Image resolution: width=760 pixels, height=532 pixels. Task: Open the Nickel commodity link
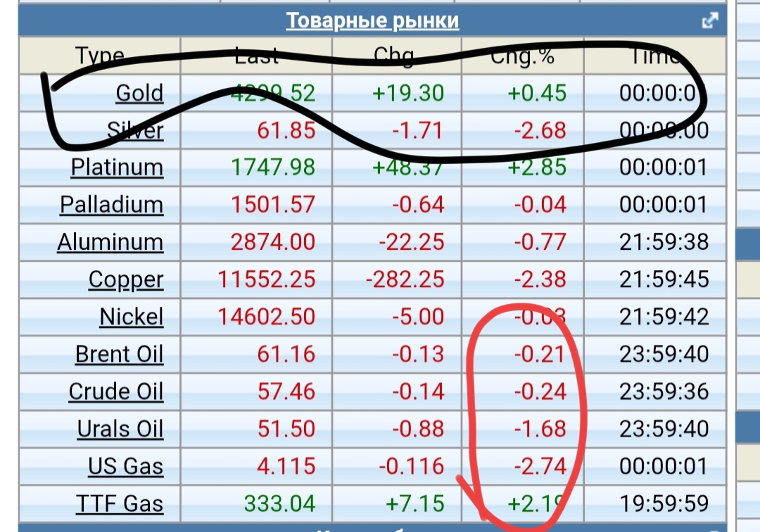131,317
